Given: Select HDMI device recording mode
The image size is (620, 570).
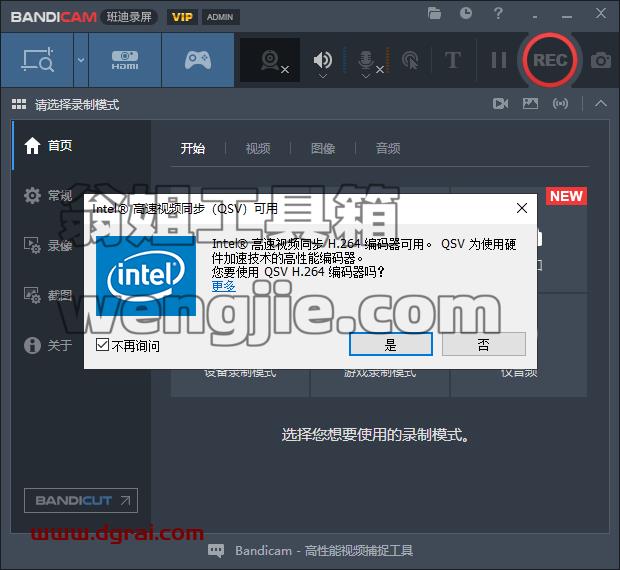Looking at the screenshot, I should tap(125, 60).
